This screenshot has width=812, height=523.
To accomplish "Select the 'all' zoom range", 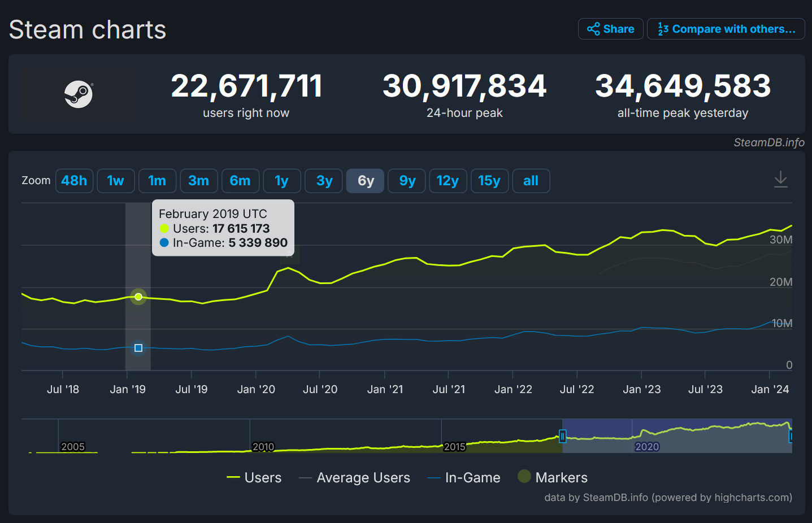I will (531, 180).
